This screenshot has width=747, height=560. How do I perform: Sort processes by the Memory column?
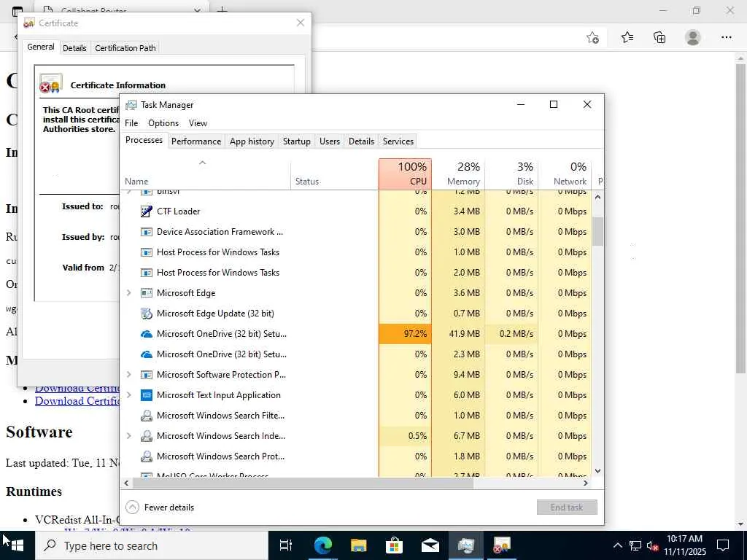point(458,174)
